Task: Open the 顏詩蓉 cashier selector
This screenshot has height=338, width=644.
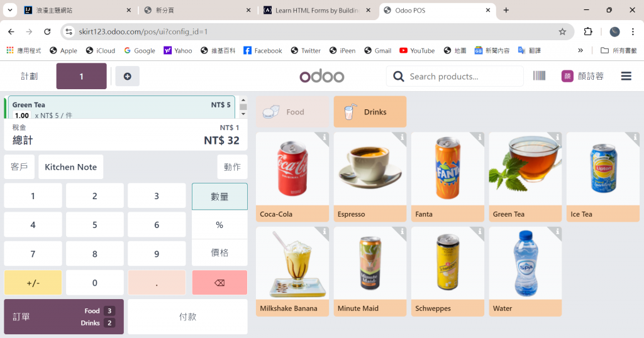Action: (583, 76)
